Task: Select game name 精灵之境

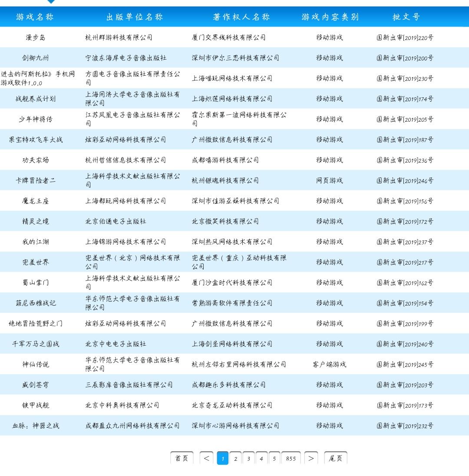Action: click(36, 221)
